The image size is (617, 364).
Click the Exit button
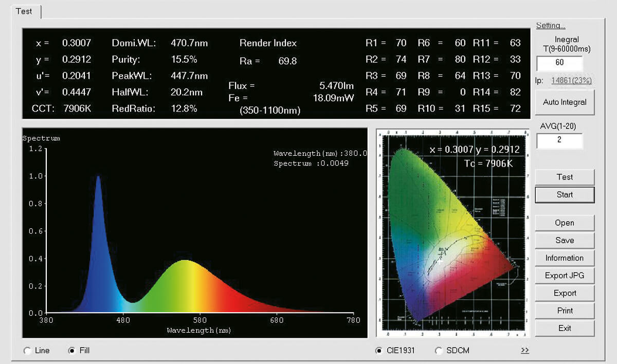pyautogui.click(x=565, y=328)
